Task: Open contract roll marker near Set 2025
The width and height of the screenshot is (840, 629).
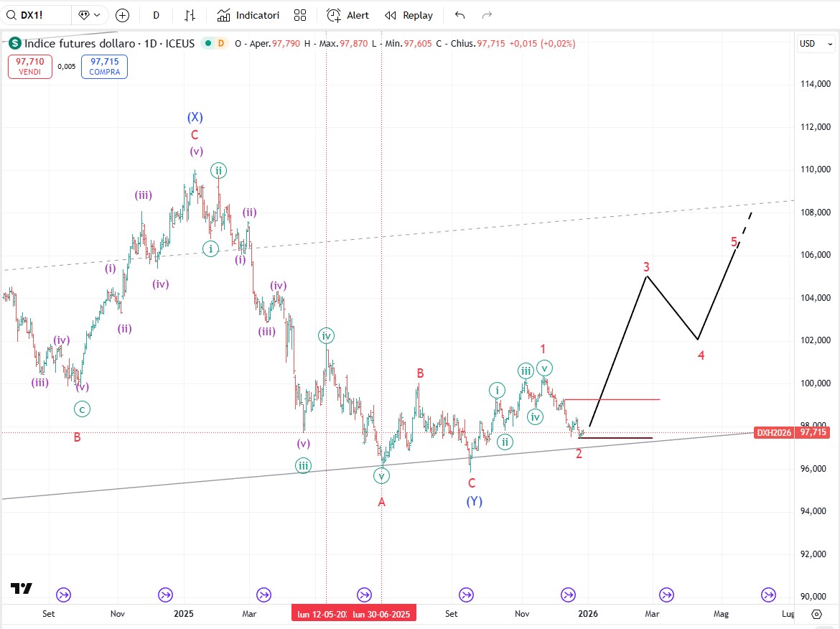Action: [x=466, y=595]
